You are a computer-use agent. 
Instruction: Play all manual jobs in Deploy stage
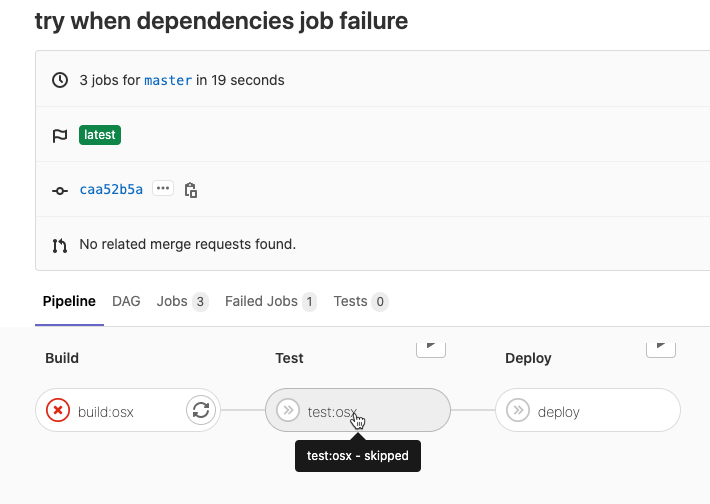pyautogui.click(x=660, y=346)
